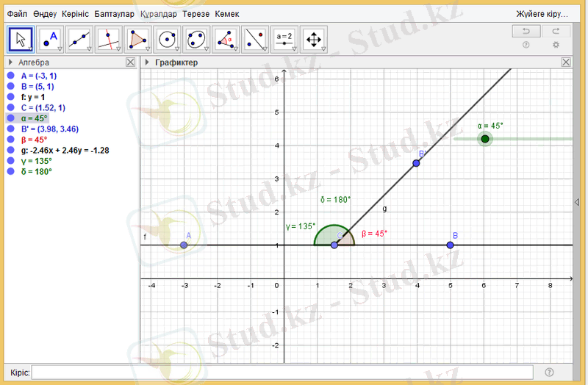The height and width of the screenshot is (385, 588).
Task: Select the Line through two points tool
Action: pos(79,40)
